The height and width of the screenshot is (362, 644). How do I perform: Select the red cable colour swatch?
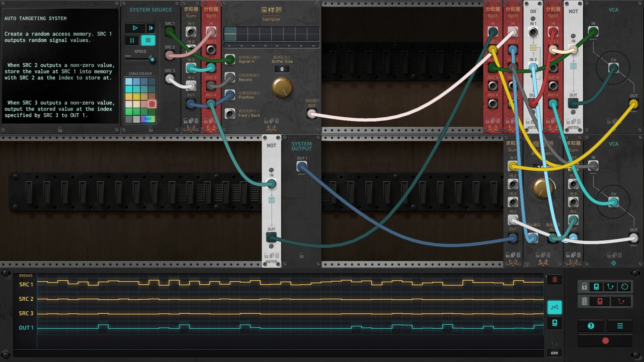tap(152, 104)
